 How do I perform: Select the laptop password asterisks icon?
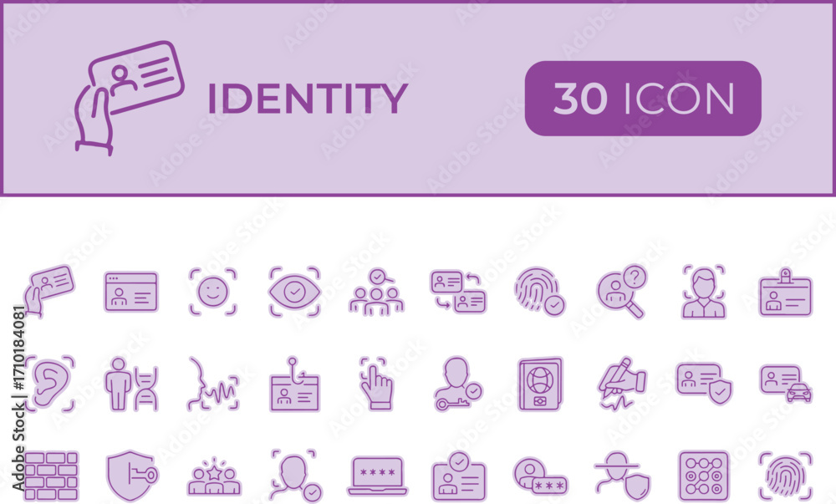pos(378,476)
